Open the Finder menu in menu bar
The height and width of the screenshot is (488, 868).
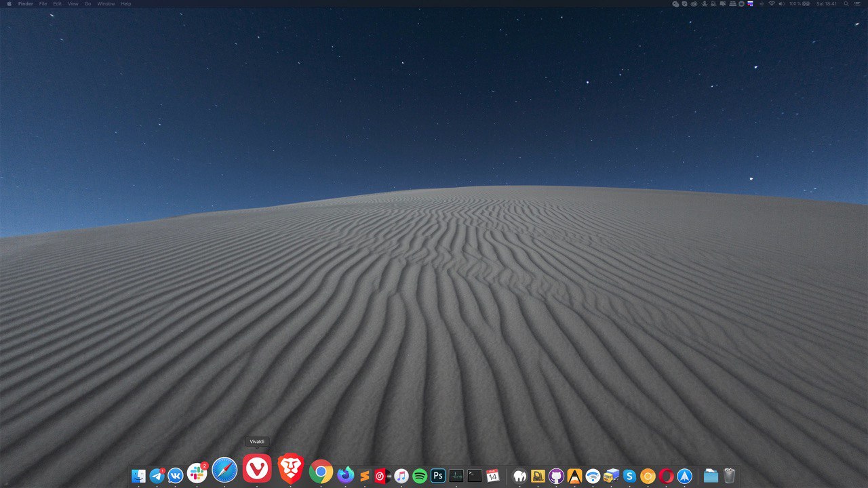tap(26, 3)
